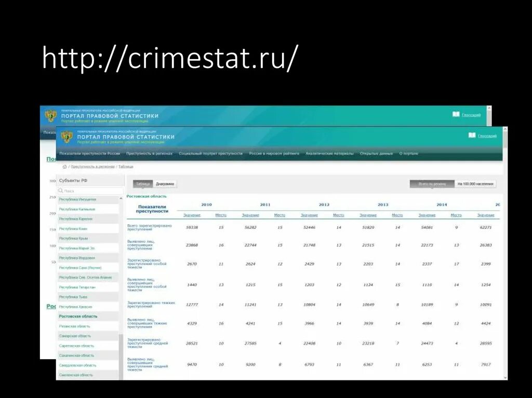This screenshot has width=532, height=398.
Task: Click the search magnifier in Субъекты РФ panel
Action: click(x=60, y=190)
